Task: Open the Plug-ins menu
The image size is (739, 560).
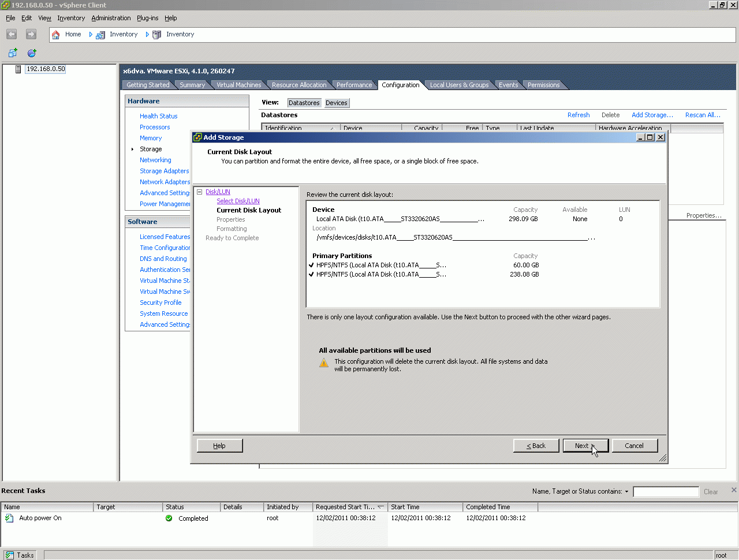Action: (147, 18)
